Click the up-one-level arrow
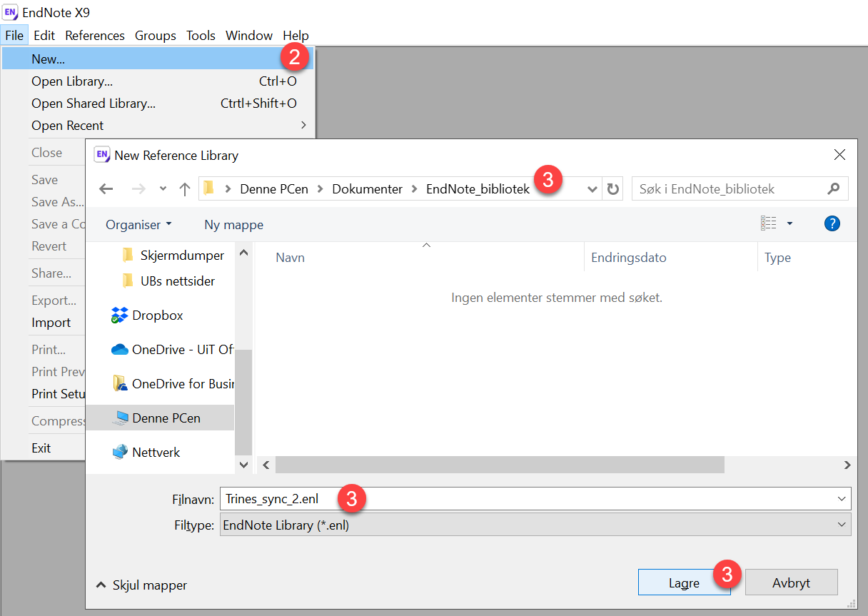 (185, 189)
